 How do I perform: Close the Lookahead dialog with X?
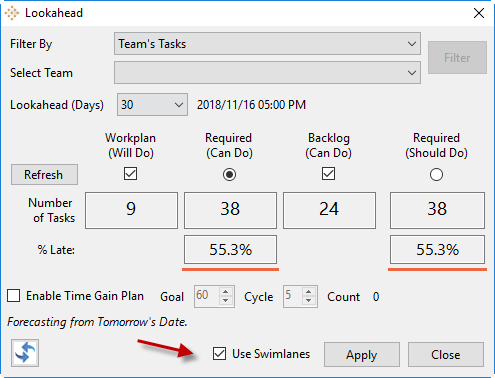point(479,13)
